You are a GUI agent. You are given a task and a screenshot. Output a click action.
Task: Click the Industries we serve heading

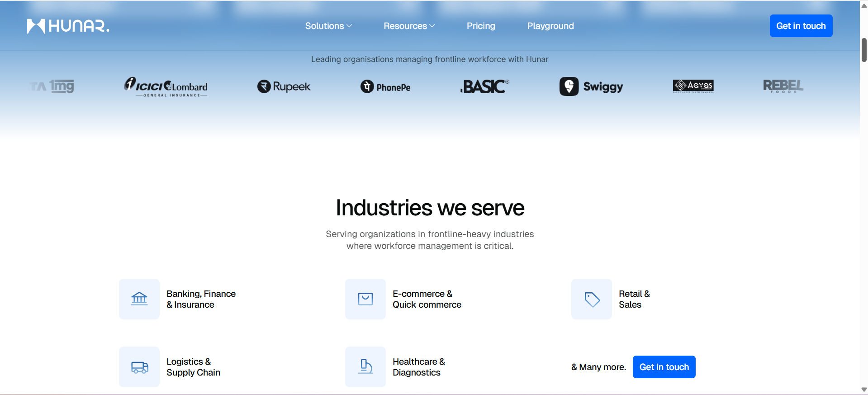430,208
